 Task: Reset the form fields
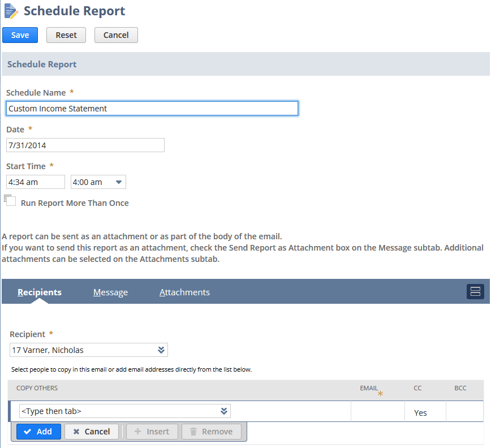coord(66,35)
